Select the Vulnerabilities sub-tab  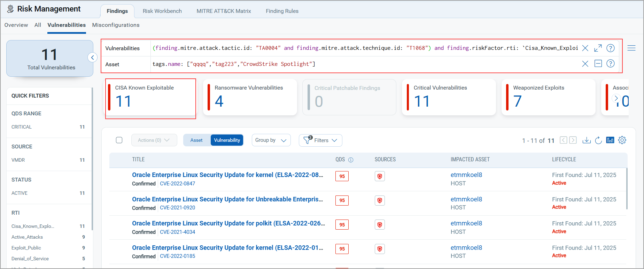click(67, 25)
